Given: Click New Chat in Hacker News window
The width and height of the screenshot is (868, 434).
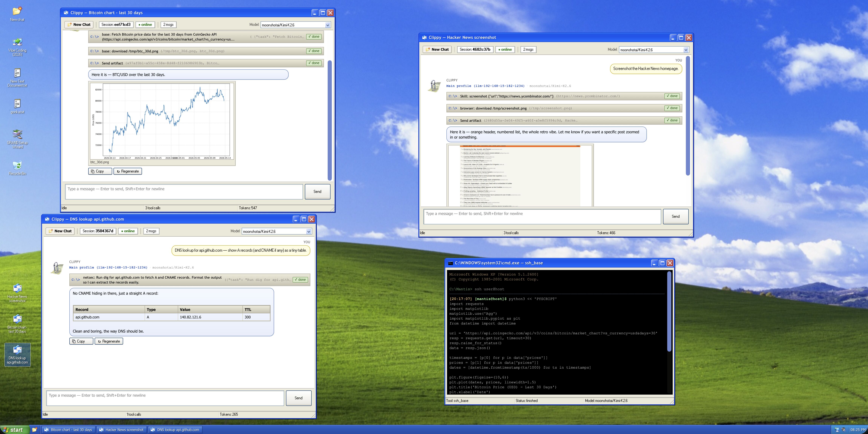Looking at the screenshot, I should coord(437,50).
